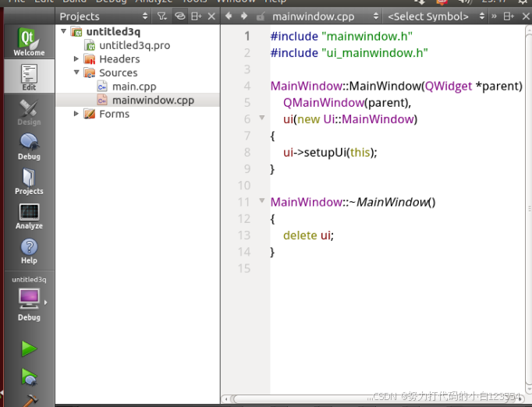Collapse the untitled3q project node
Image resolution: width=532 pixels, height=407 pixels.
coord(63,31)
